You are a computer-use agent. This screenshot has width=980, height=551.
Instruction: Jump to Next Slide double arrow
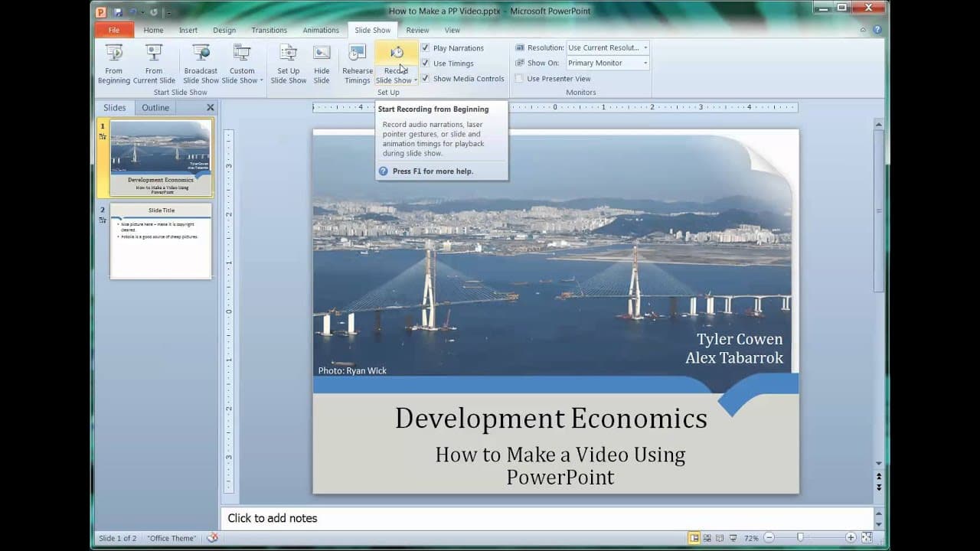(x=879, y=487)
